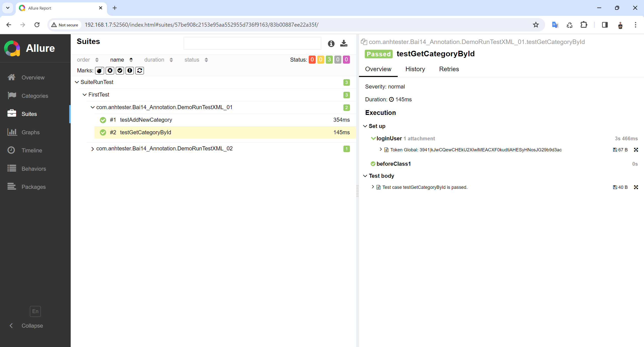Switch to the History tab
Image resolution: width=644 pixels, height=347 pixels.
tap(415, 69)
